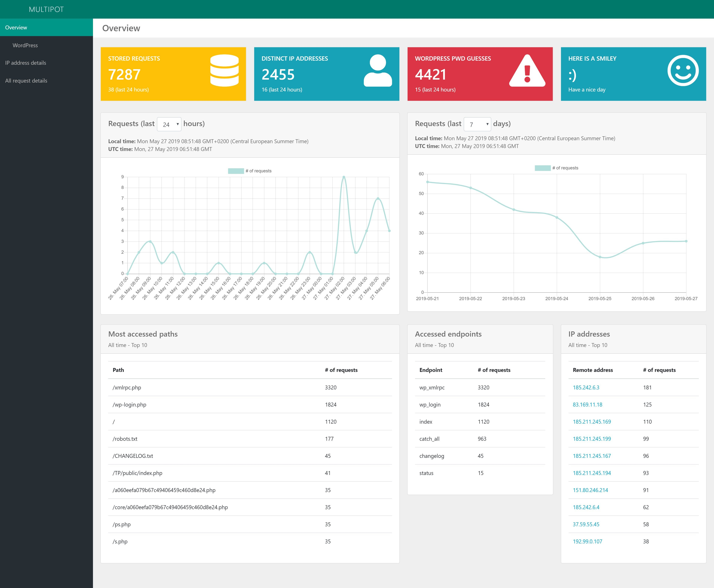The width and height of the screenshot is (714, 588).
Task: Toggle the 24-hour chart legend color box
Action: pos(236,171)
